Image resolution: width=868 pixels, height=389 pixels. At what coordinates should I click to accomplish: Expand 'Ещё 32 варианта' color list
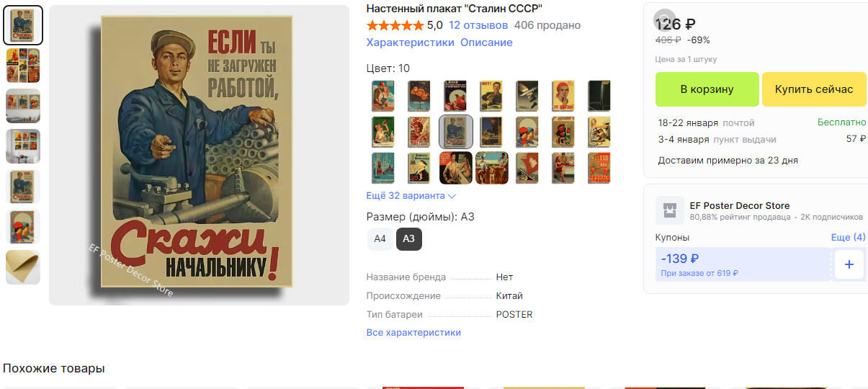click(411, 195)
